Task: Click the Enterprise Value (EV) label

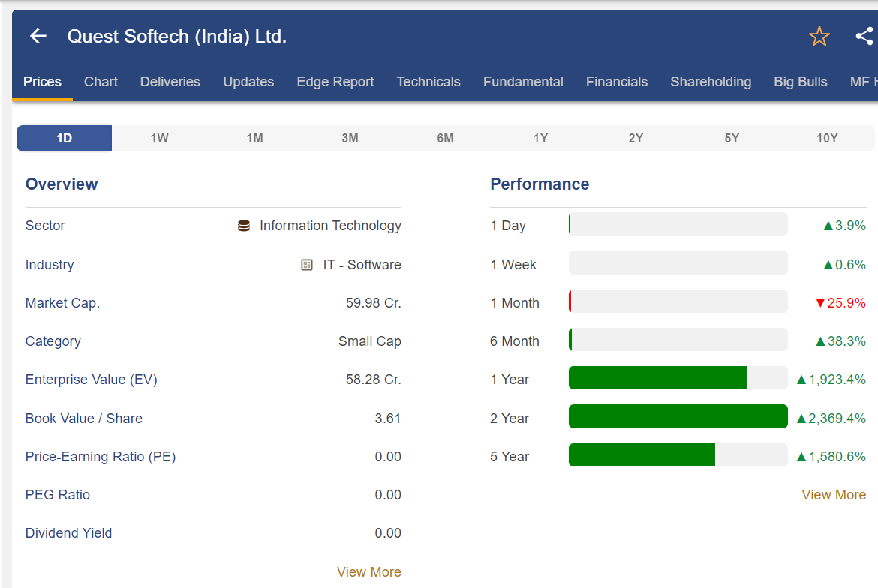Action: pyautogui.click(x=92, y=379)
